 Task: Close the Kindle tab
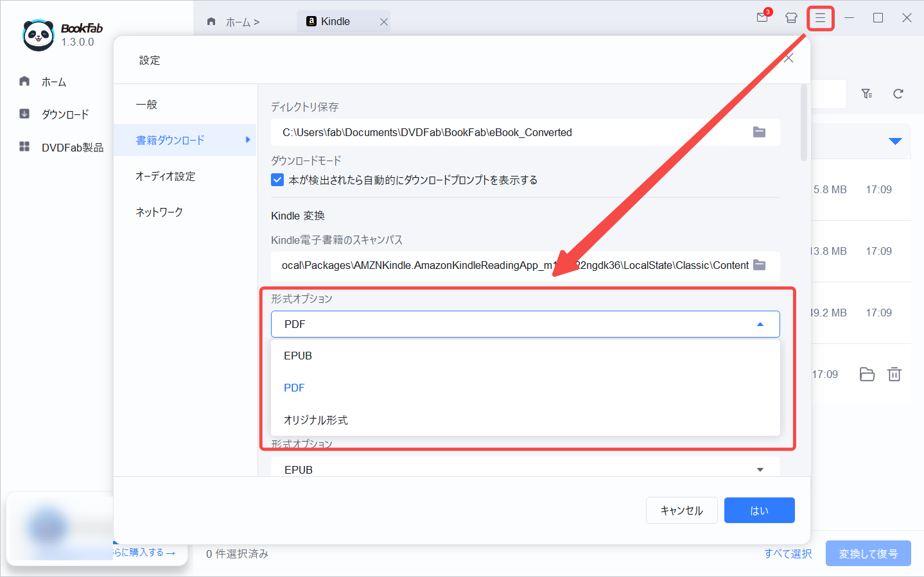[383, 22]
